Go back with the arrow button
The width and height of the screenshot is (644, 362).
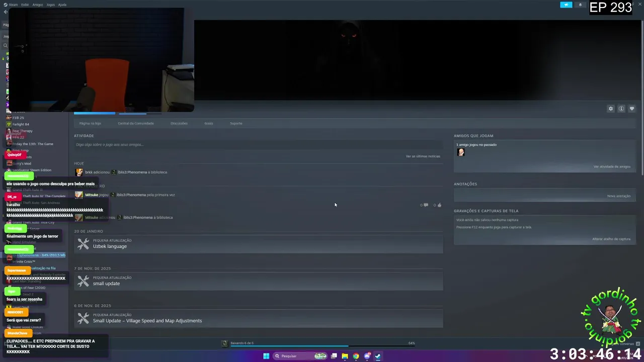(x=6, y=12)
